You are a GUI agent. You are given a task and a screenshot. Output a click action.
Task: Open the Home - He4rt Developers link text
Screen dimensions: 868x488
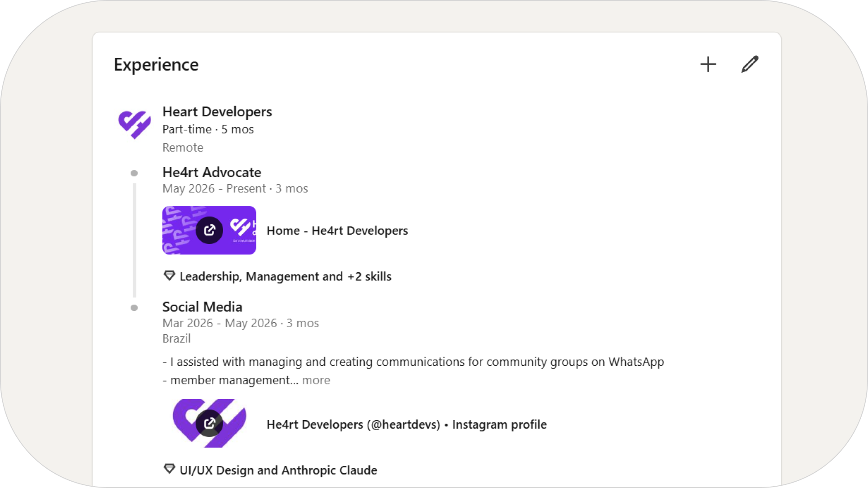(337, 231)
